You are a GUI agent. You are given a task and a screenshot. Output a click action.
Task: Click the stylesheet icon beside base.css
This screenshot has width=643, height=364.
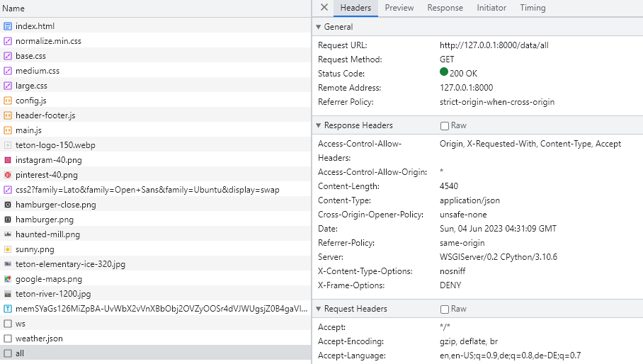[x=8, y=56]
